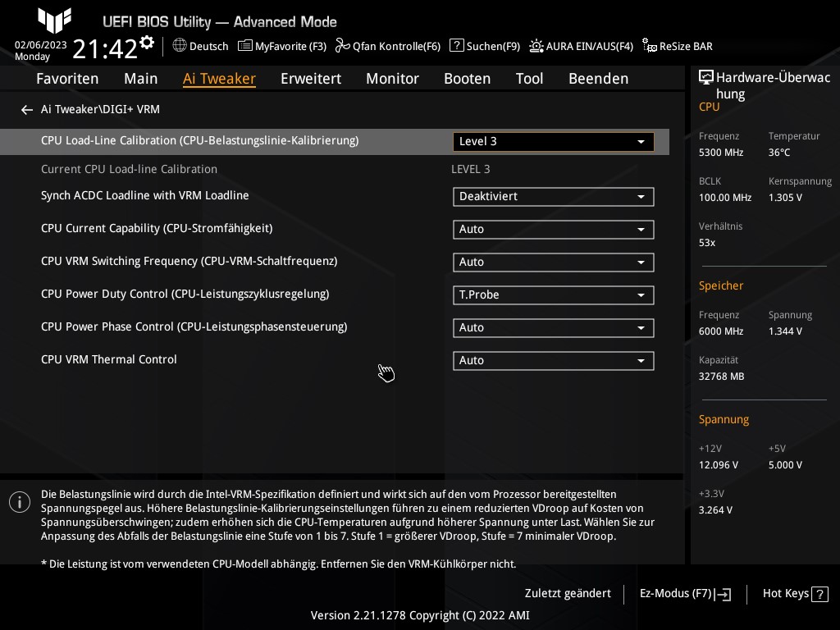Click the 1.344 V memory voltage value
The image size is (840, 630).
(x=785, y=331)
